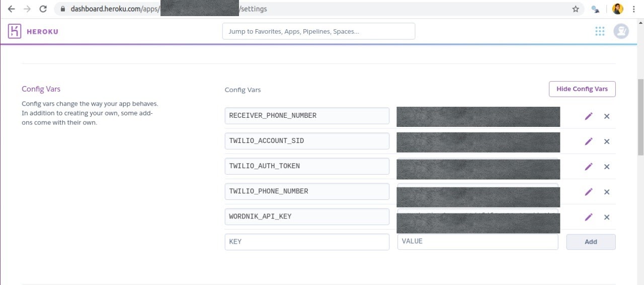This screenshot has height=285, width=644.
Task: Click pencil icon for TWILIO_AUTH_TOKEN
Action: (589, 167)
